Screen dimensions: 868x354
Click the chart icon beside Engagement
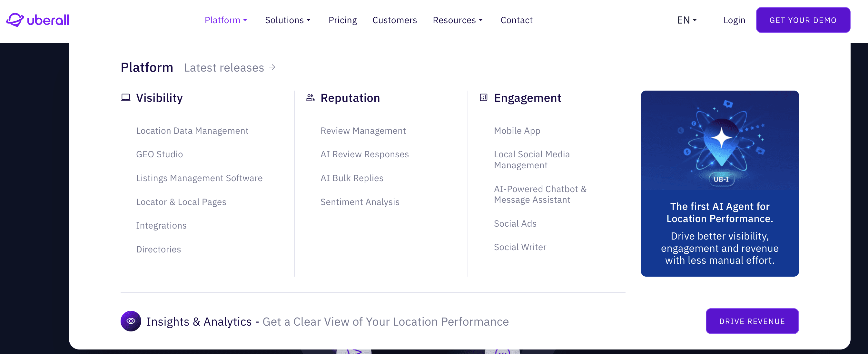click(483, 98)
